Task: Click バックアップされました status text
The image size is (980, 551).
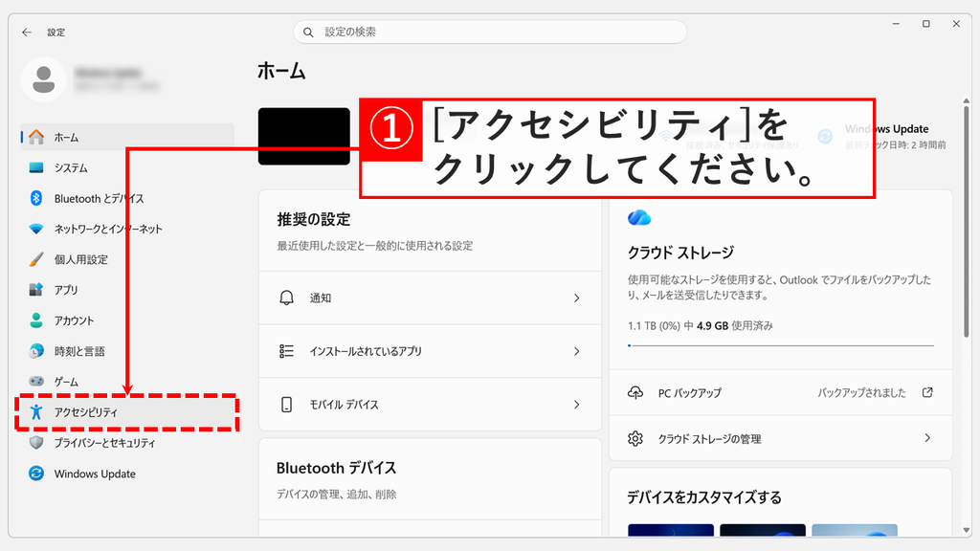Action: click(862, 392)
